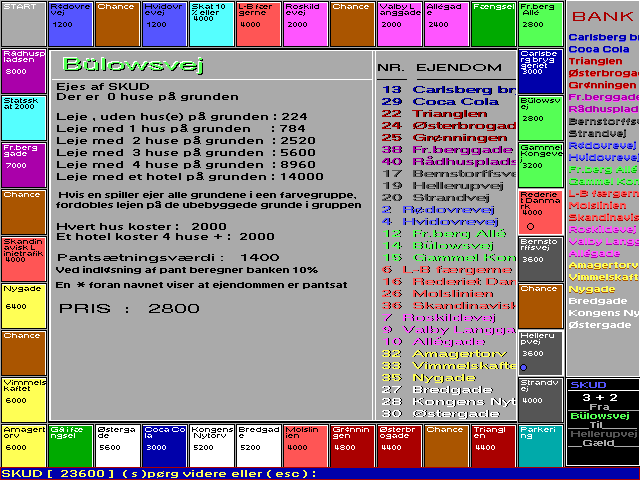Click the Bülowsvej title of the deed card

click(x=133, y=65)
